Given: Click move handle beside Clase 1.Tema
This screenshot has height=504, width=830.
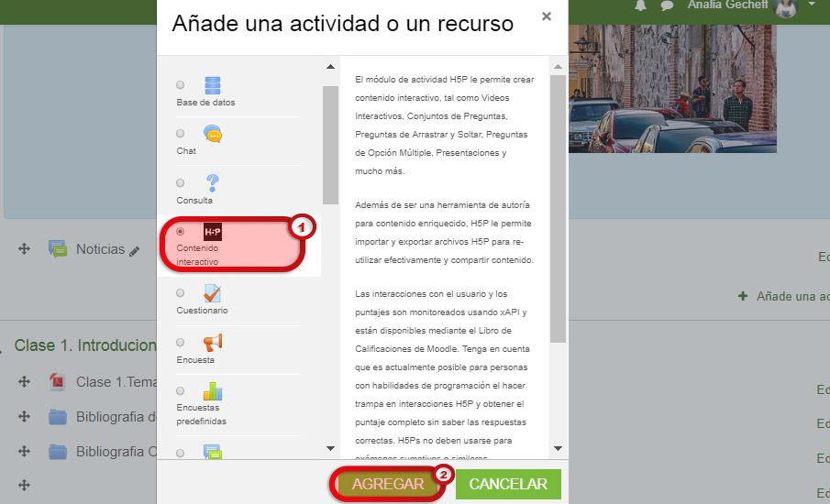Looking at the screenshot, I should pos(25,381).
